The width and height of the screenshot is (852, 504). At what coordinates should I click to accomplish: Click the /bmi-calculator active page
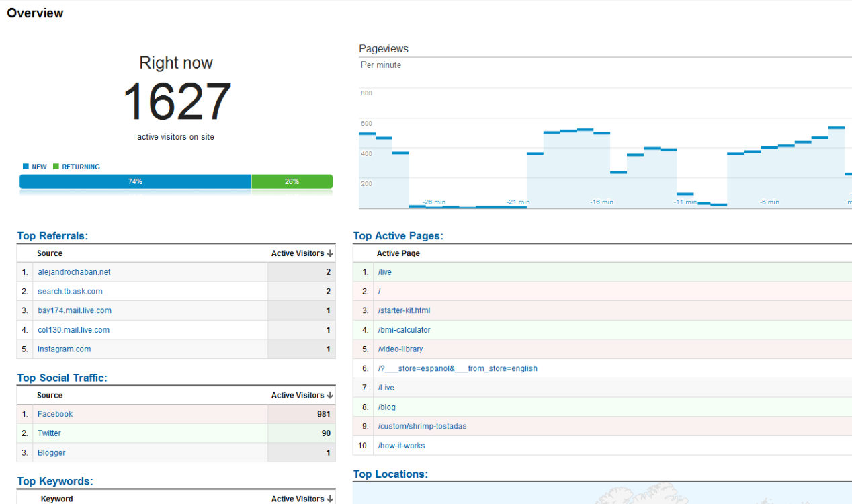point(404,330)
